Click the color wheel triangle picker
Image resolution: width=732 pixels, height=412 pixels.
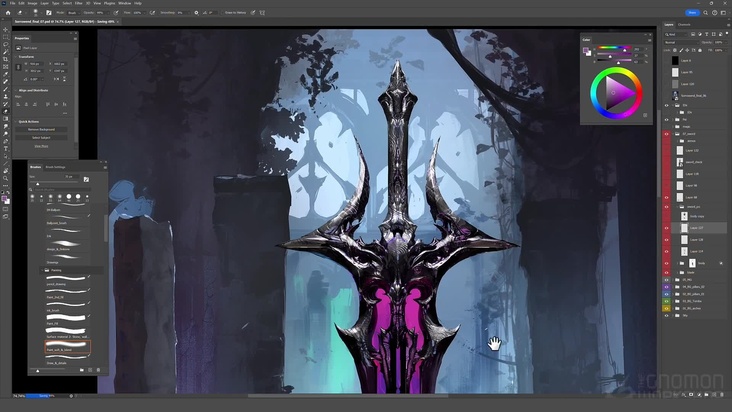619,92
